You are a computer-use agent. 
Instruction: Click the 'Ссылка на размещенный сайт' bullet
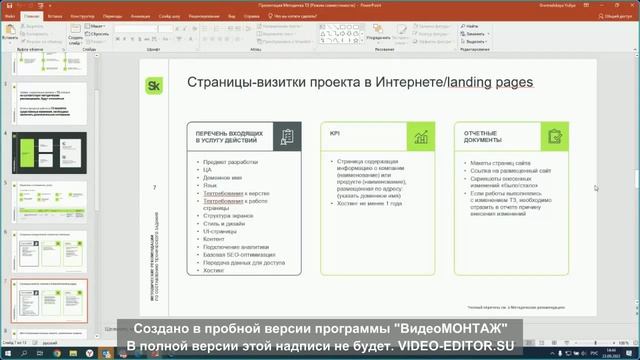[511, 171]
